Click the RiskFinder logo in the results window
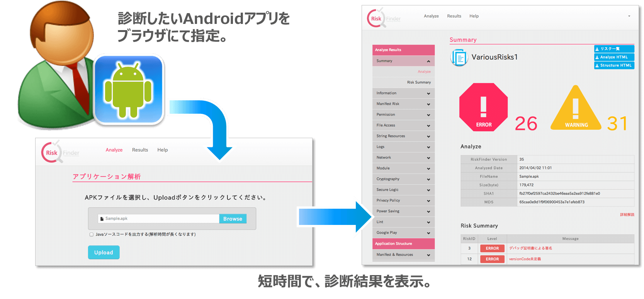The width and height of the screenshot is (644, 299). tap(384, 18)
